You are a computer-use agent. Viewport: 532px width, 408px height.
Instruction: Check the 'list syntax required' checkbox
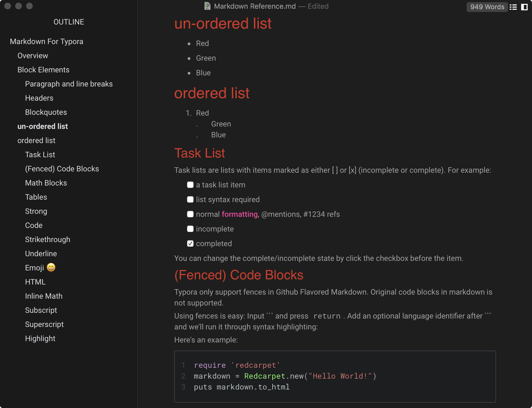click(190, 200)
